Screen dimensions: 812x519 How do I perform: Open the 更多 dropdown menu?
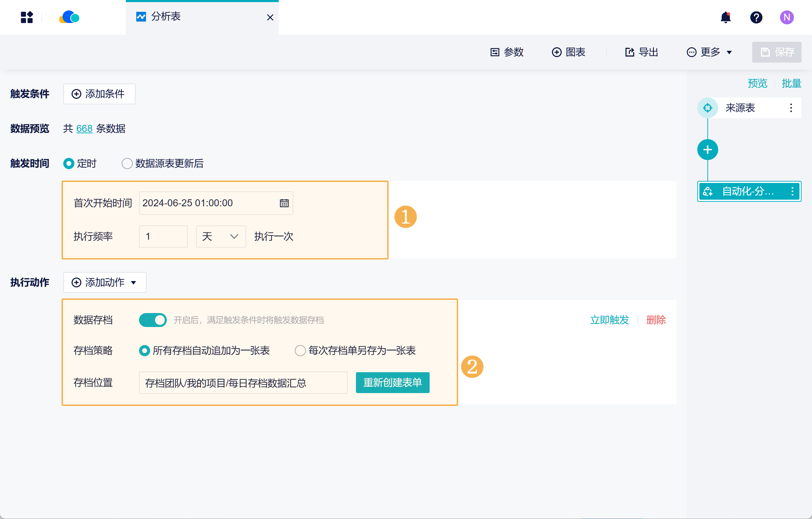coord(709,52)
